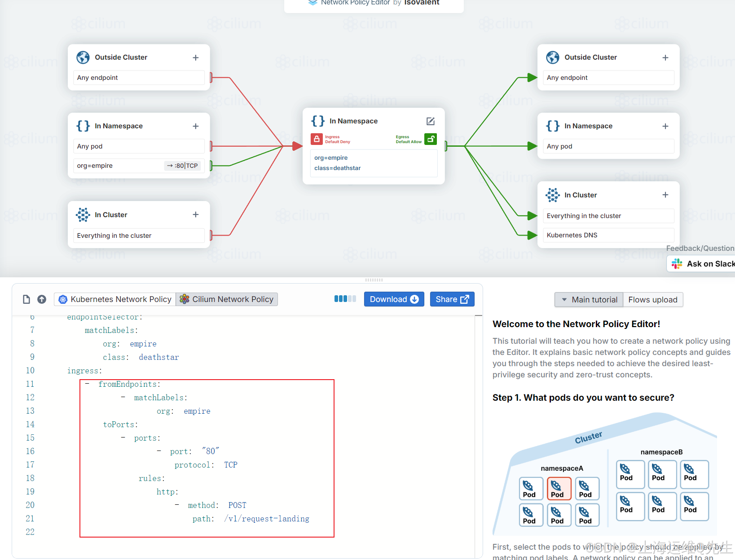Click the Cilium hexagon icon on tab
735x560 pixels.
(184, 299)
